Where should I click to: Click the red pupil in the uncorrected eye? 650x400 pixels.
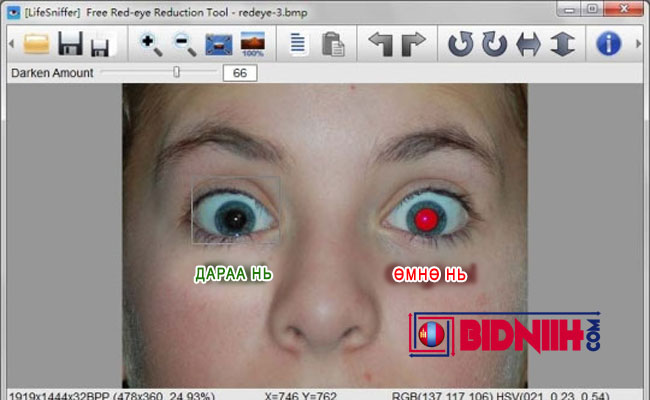[x=427, y=219]
